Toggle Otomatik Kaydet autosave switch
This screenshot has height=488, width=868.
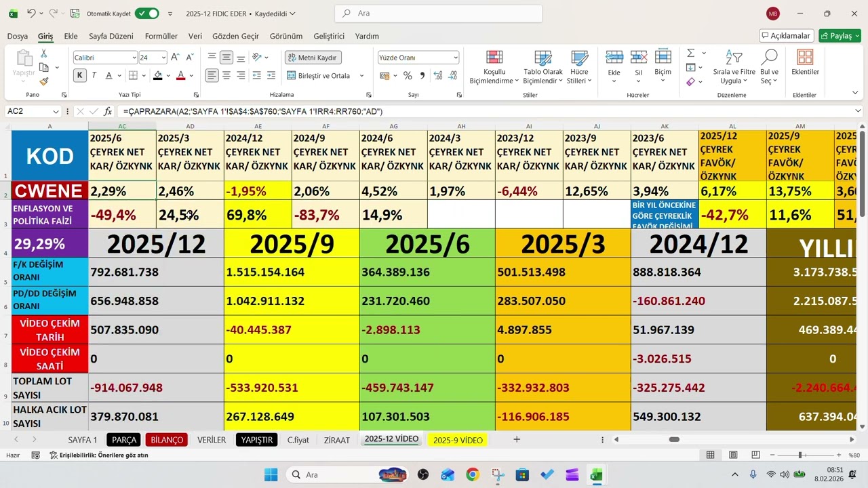(x=146, y=13)
